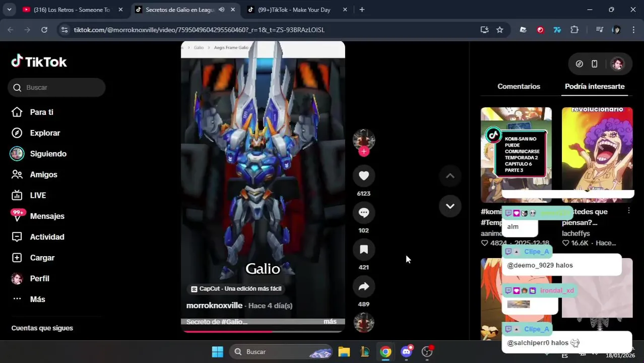Screen dimensions: 644x363
Task: Switch to Comentarios tab
Action: coord(519,86)
